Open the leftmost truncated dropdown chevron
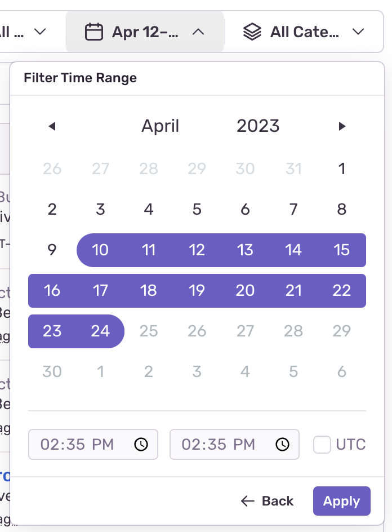Screen dimensions: 392x532 click(40, 32)
